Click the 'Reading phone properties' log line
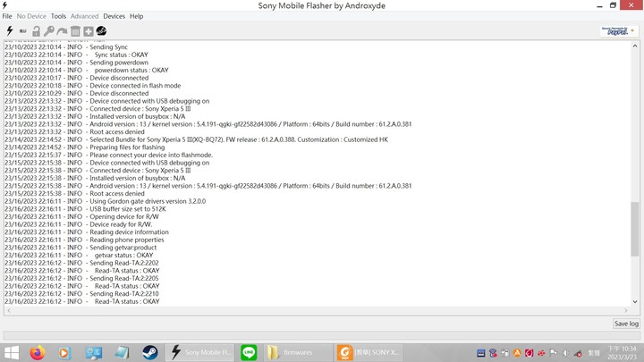Viewport: 644px width, 362px height. [x=84, y=240]
